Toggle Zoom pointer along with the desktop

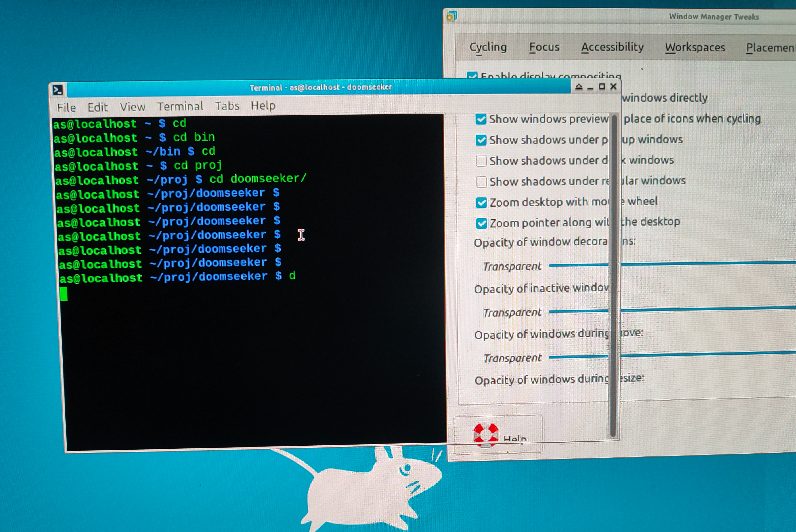coord(482,223)
